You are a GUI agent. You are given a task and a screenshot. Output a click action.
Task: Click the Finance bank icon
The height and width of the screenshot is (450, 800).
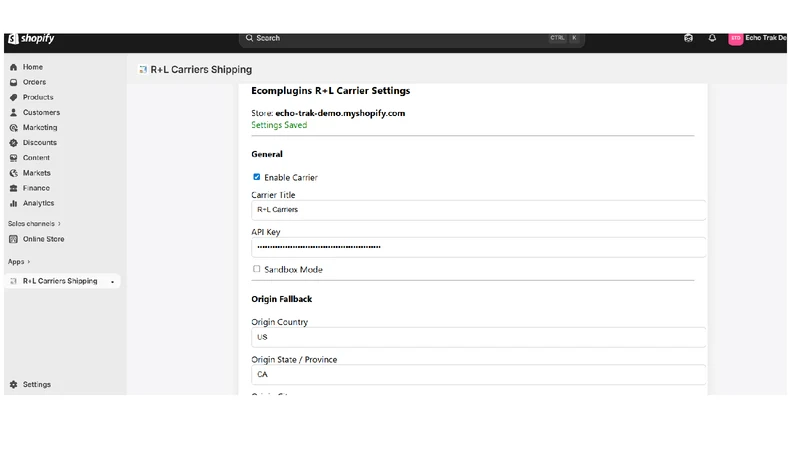tap(13, 188)
